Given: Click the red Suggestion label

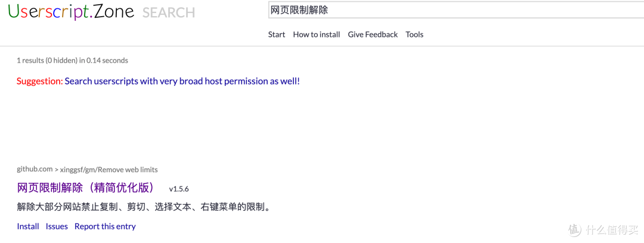Looking at the screenshot, I should coord(40,81).
